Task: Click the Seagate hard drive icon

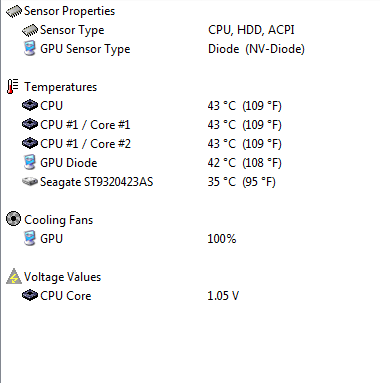Action: [x=30, y=182]
